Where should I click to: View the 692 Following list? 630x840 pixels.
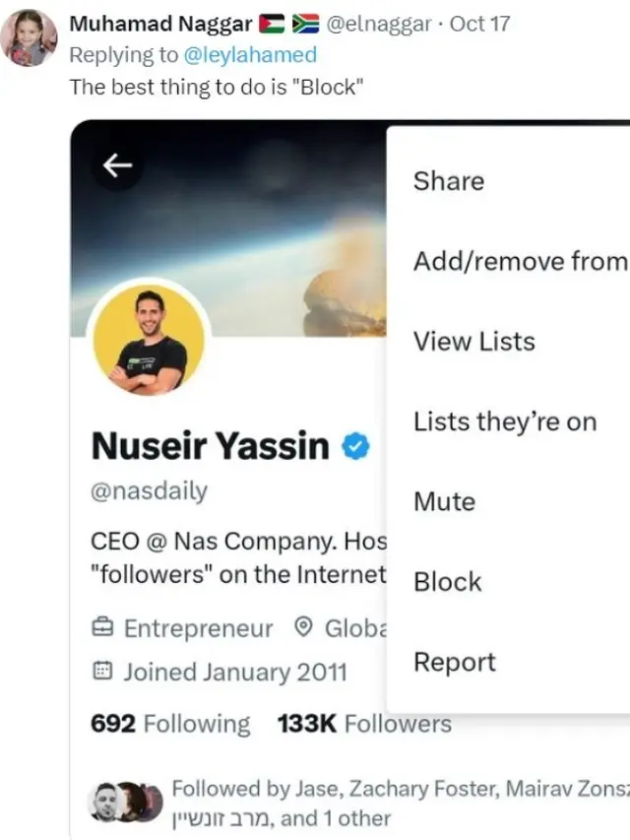(170, 724)
